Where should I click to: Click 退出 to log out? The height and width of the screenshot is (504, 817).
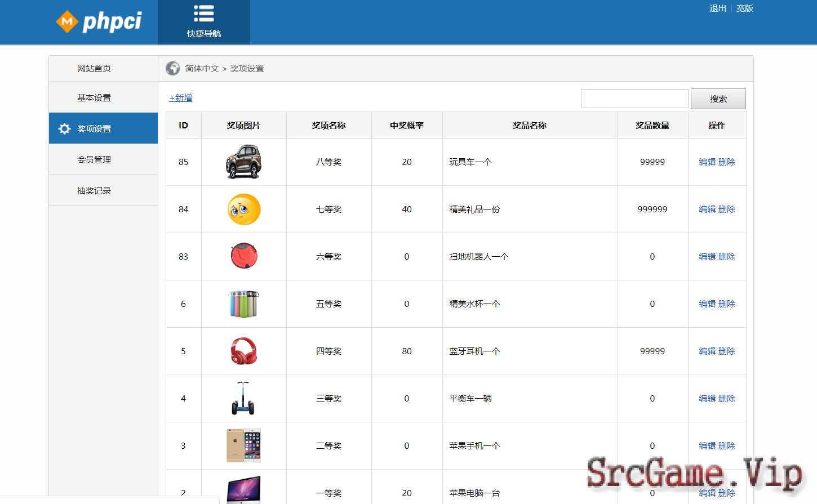click(717, 8)
